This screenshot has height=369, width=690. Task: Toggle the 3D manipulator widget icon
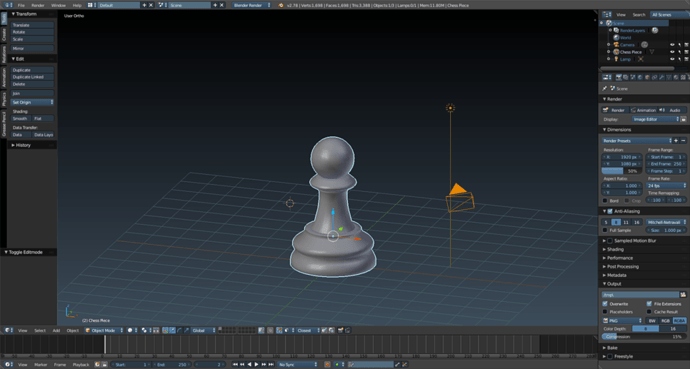(165, 330)
